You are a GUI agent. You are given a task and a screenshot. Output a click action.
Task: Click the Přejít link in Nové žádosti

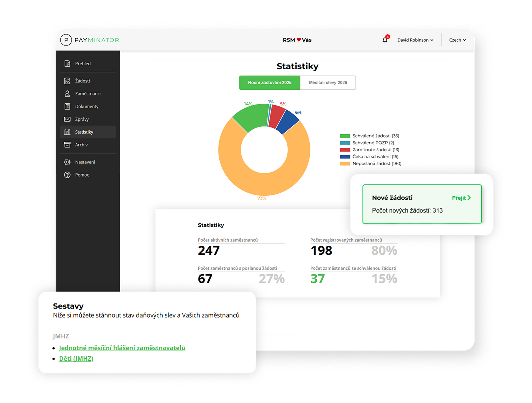click(461, 198)
